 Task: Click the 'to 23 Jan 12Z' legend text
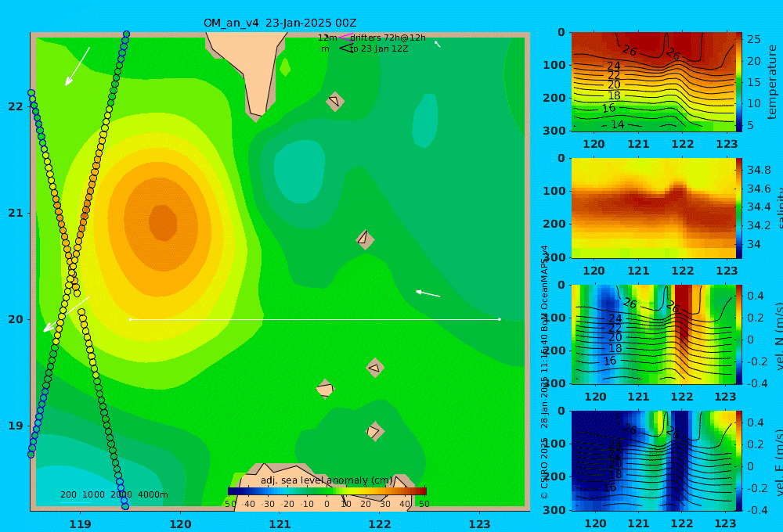tap(379, 49)
